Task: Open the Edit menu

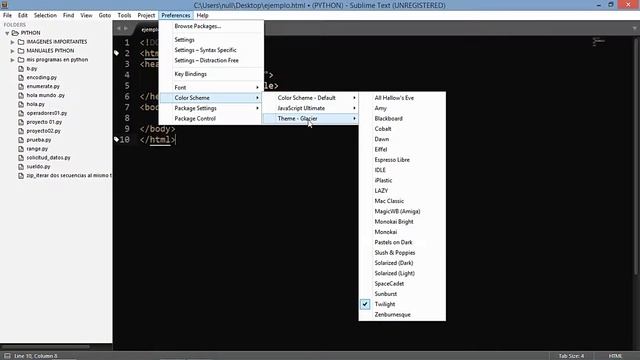Action: click(x=23, y=15)
